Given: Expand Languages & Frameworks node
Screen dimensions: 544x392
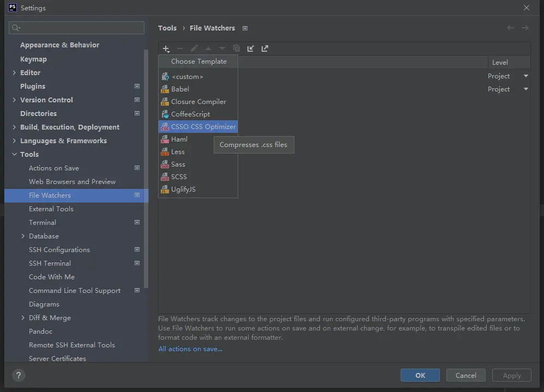Looking at the screenshot, I should (14, 140).
